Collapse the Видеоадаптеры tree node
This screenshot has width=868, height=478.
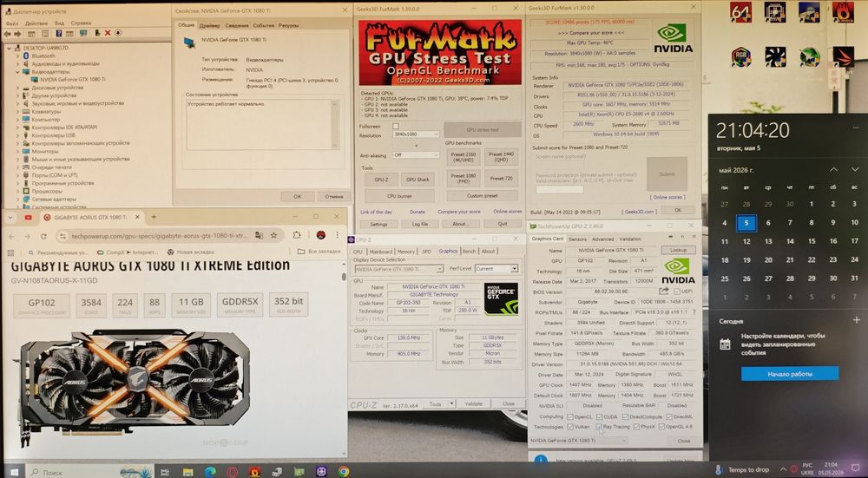click(17, 71)
